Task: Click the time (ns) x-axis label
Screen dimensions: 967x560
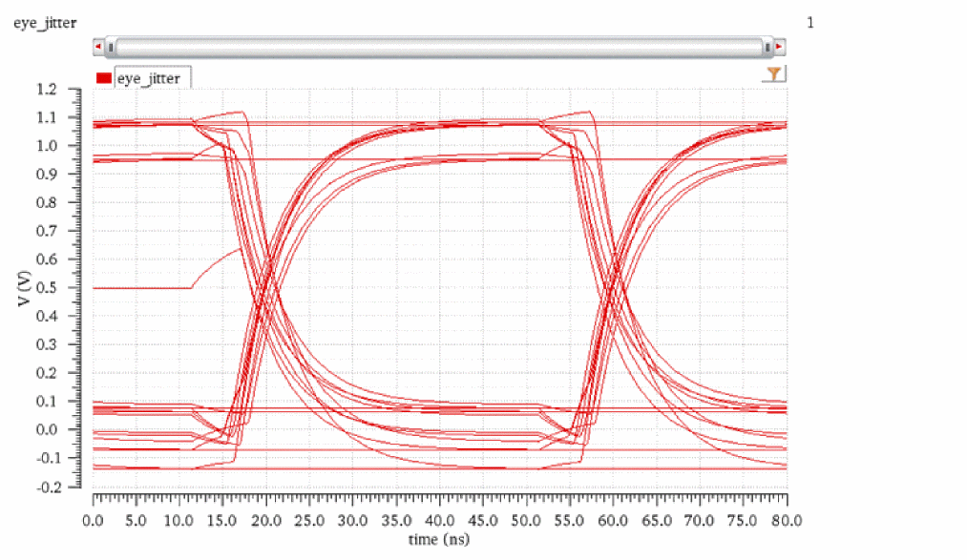Action: point(439,540)
